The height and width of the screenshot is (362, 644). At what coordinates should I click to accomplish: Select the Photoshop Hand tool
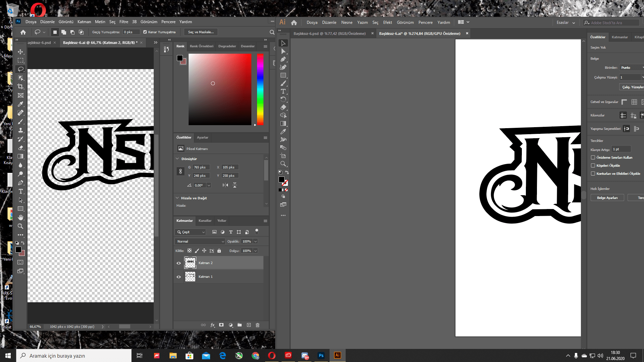20,217
